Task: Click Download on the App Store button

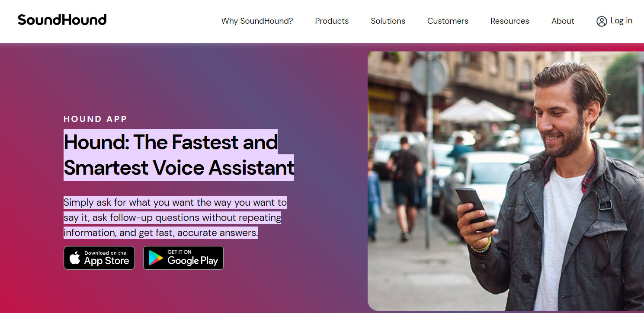Action: [99, 258]
